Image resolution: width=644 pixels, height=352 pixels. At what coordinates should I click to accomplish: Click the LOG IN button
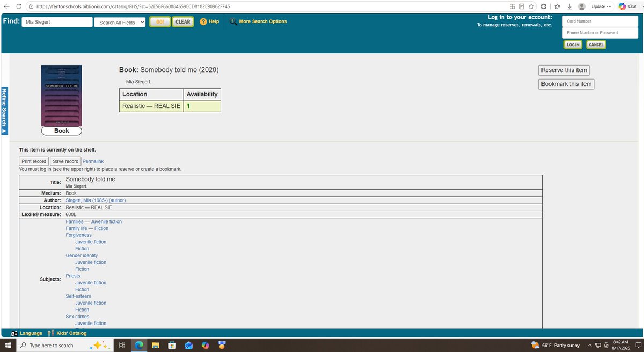[573, 45]
